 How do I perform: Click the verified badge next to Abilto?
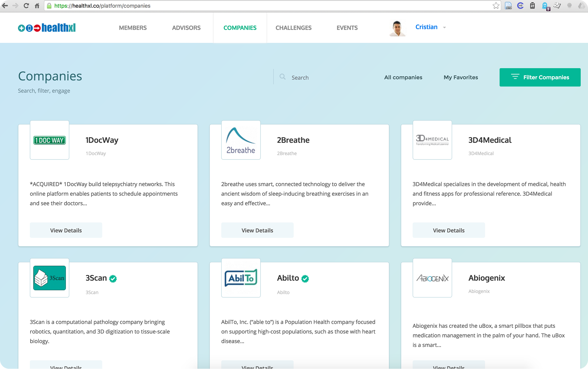(x=305, y=278)
